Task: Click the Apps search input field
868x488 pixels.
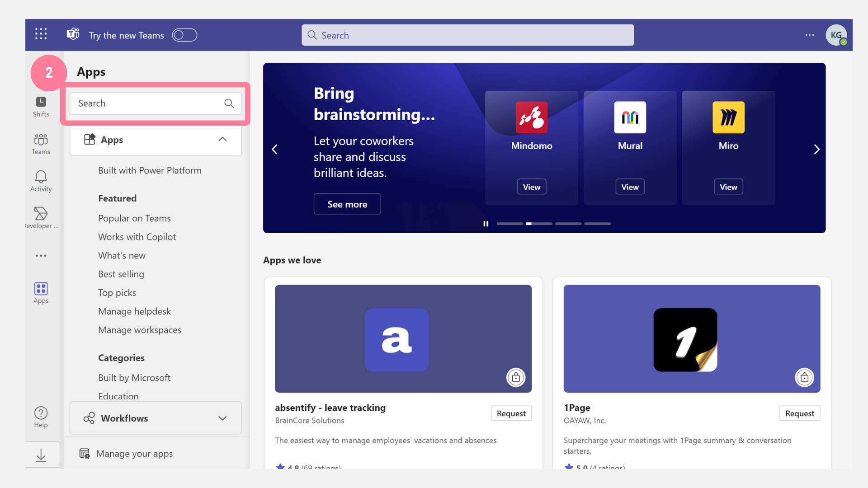Action: pyautogui.click(x=149, y=103)
